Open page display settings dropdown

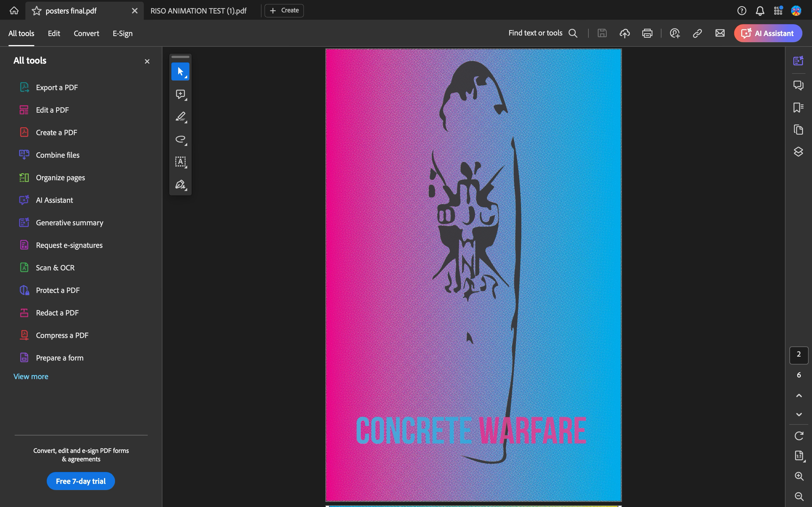[799, 456]
